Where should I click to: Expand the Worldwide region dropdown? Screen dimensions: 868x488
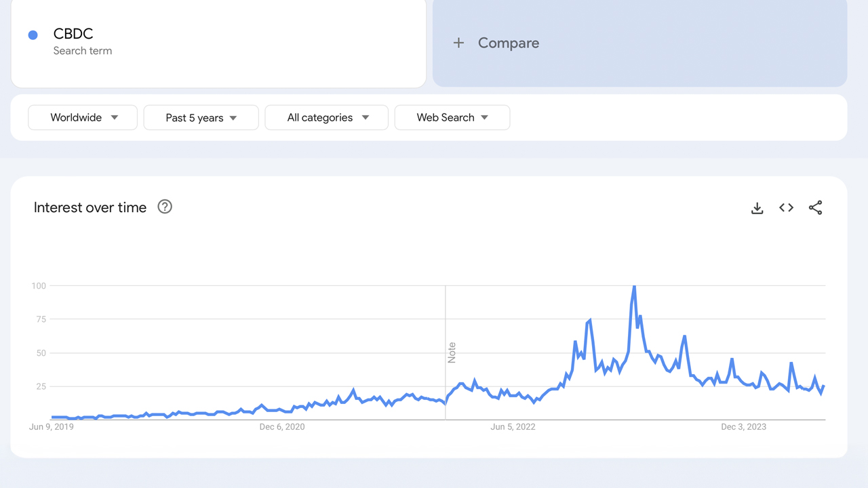click(x=83, y=117)
